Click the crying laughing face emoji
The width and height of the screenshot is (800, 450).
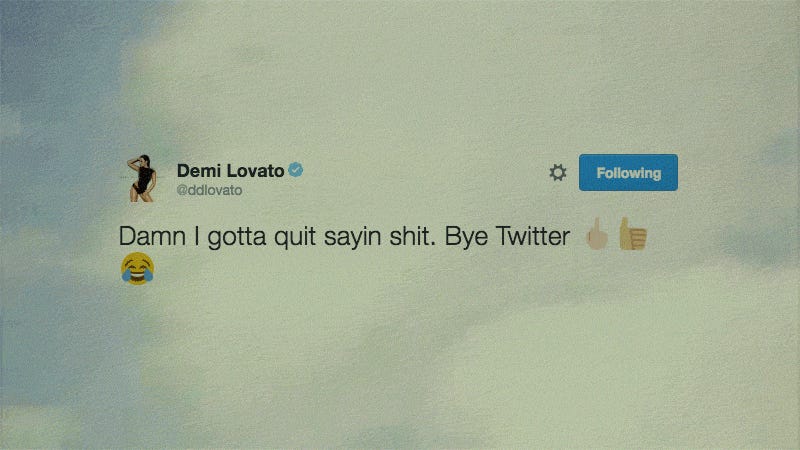[x=138, y=268]
